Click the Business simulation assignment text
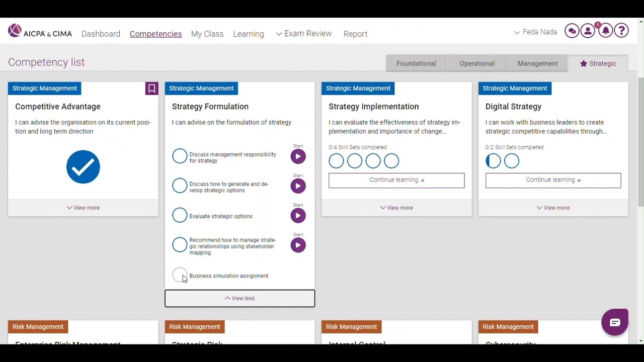Screen dimensions: 644x362 [229, 276]
